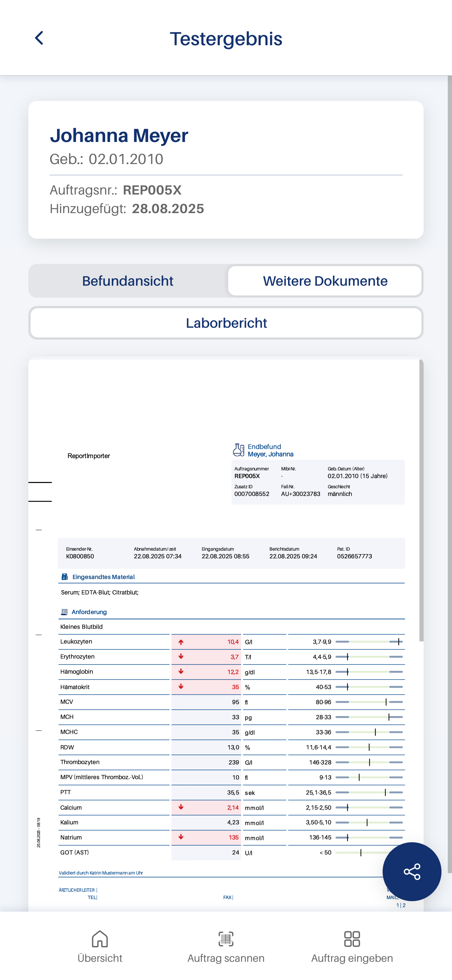Tap the blue share button
The width and height of the screenshot is (452, 980).
(x=412, y=871)
